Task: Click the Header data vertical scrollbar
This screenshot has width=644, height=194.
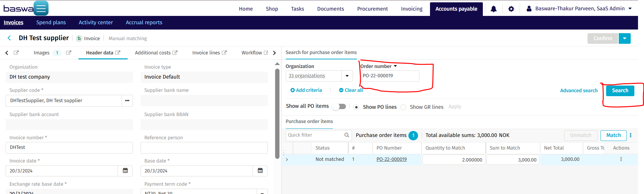Action: [x=277, y=114]
